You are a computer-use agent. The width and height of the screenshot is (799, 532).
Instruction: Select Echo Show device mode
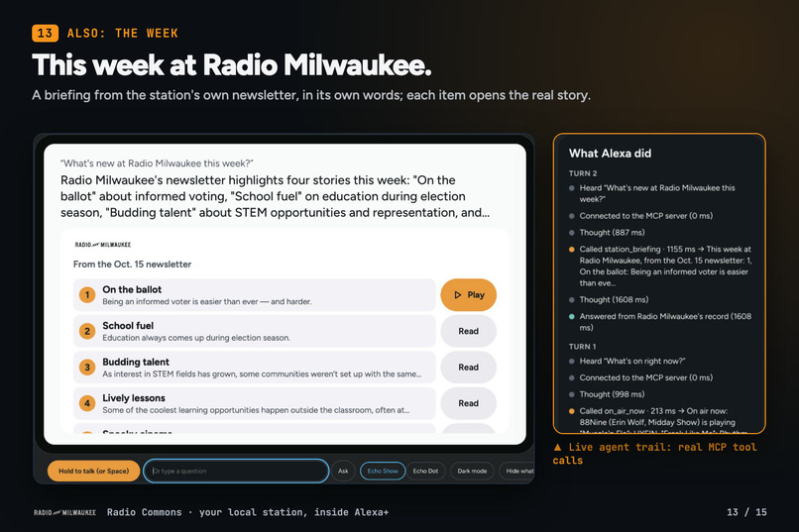tap(383, 471)
